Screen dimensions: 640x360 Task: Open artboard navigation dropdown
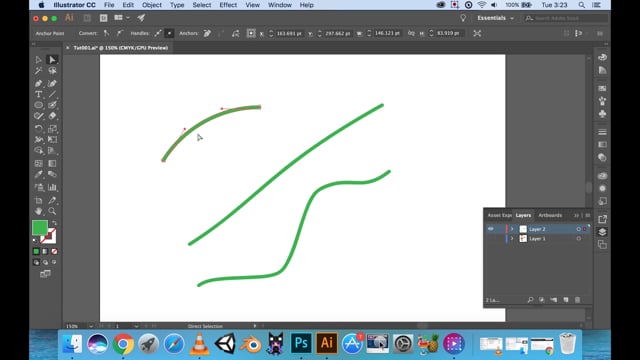click(136, 326)
